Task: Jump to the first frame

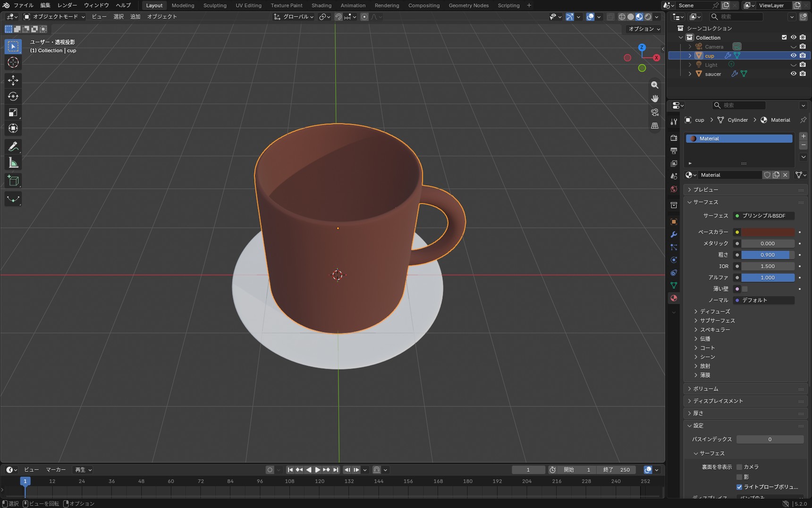Action: point(290,470)
